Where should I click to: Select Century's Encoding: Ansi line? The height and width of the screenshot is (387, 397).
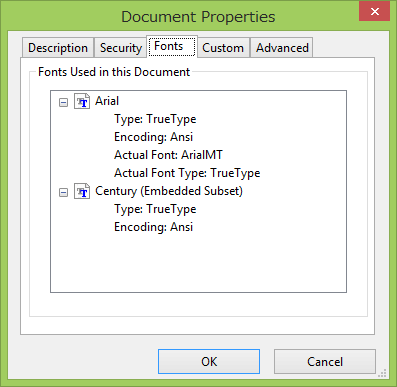coord(154,227)
